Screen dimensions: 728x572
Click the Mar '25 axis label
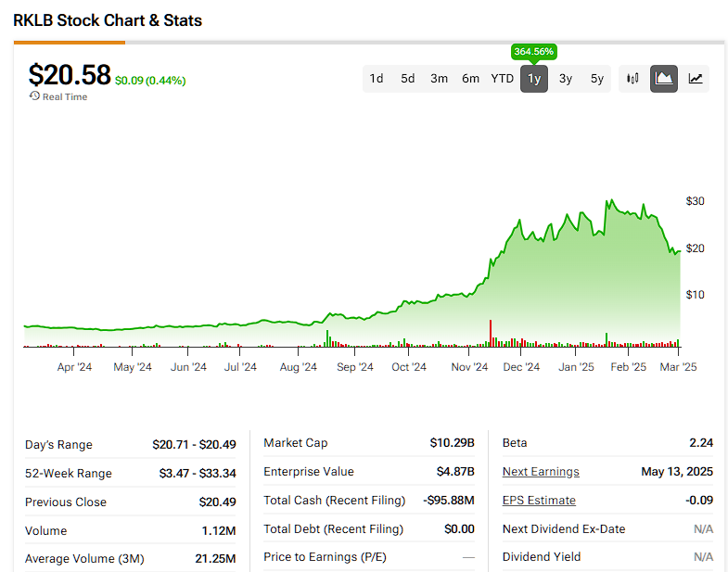click(678, 367)
